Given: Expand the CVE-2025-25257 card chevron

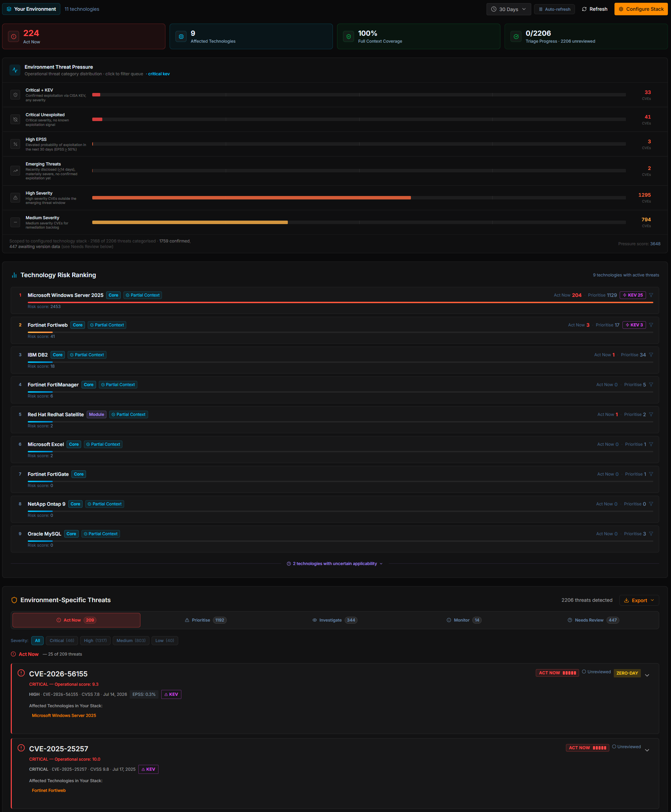Looking at the screenshot, I should (647, 750).
